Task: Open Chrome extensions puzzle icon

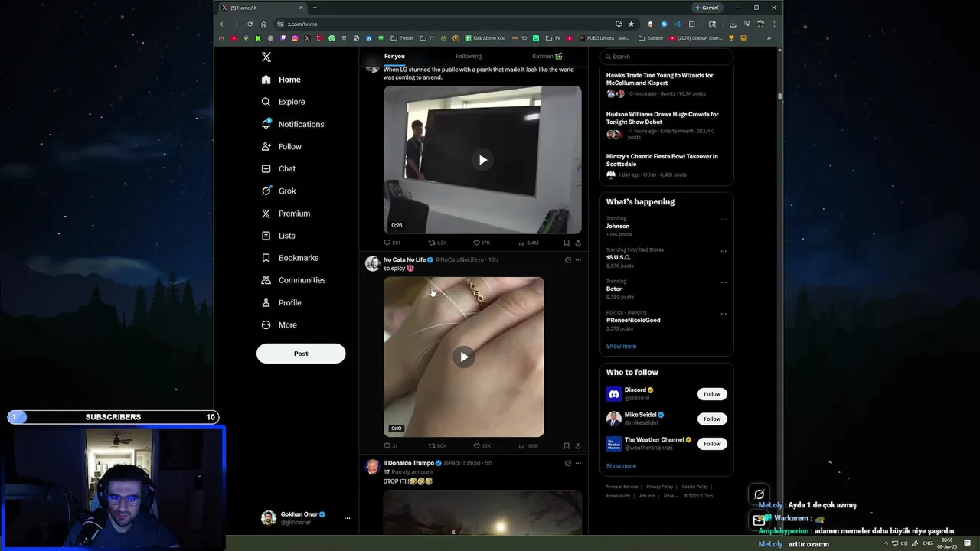Action: pos(691,24)
